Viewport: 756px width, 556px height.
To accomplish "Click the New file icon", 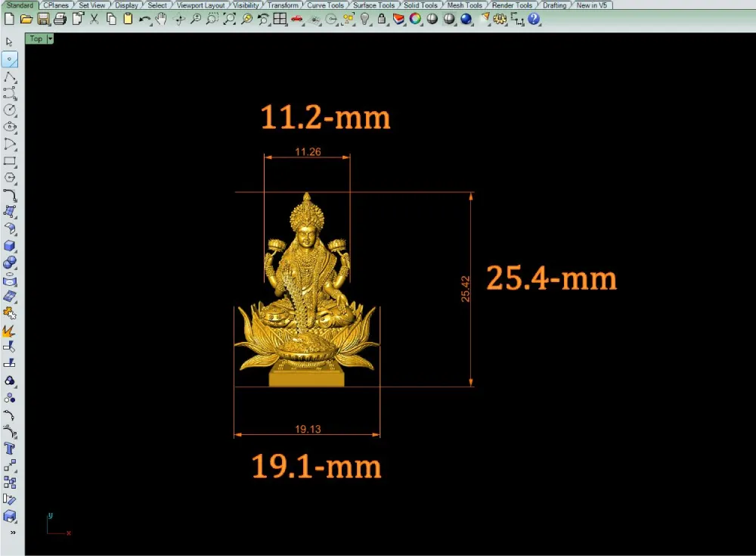I will [9, 20].
